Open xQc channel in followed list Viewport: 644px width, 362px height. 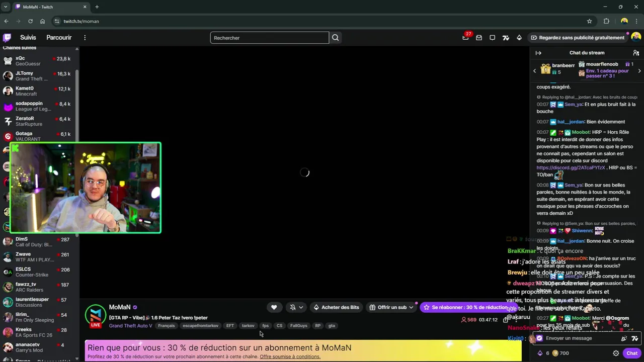(x=38, y=61)
